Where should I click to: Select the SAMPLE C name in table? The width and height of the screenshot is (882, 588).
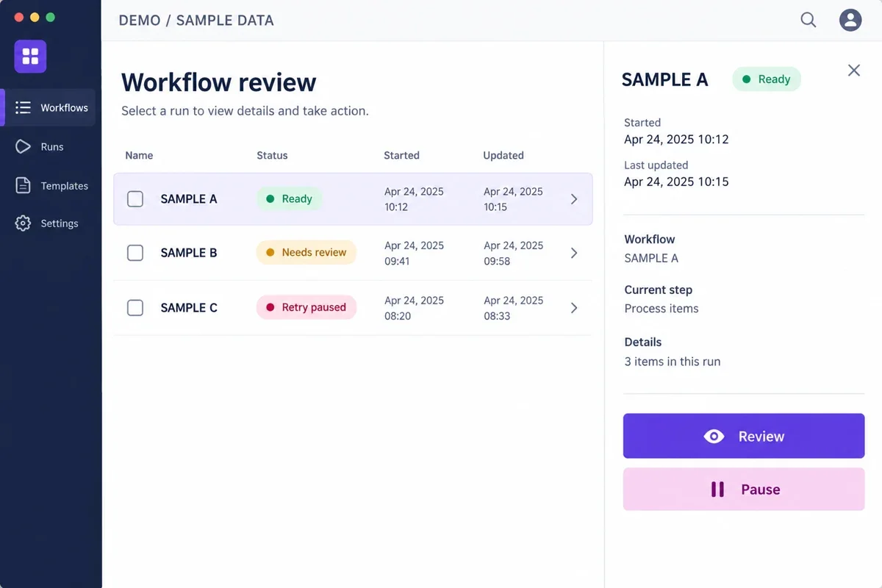189,308
